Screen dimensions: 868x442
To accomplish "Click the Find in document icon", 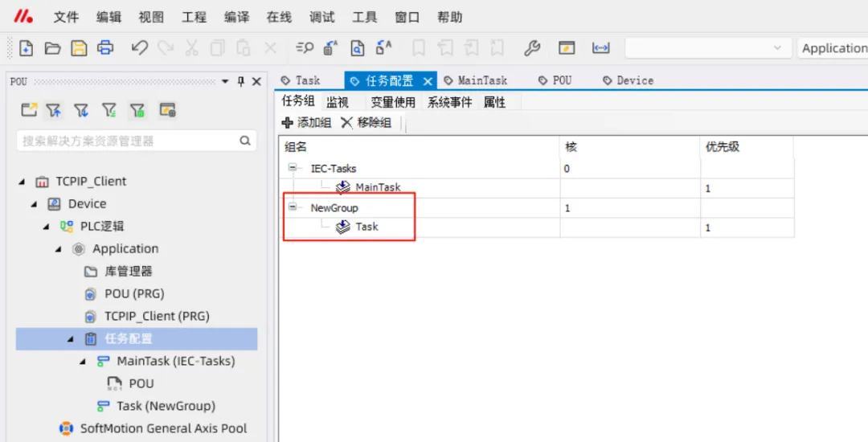I will pos(358,48).
